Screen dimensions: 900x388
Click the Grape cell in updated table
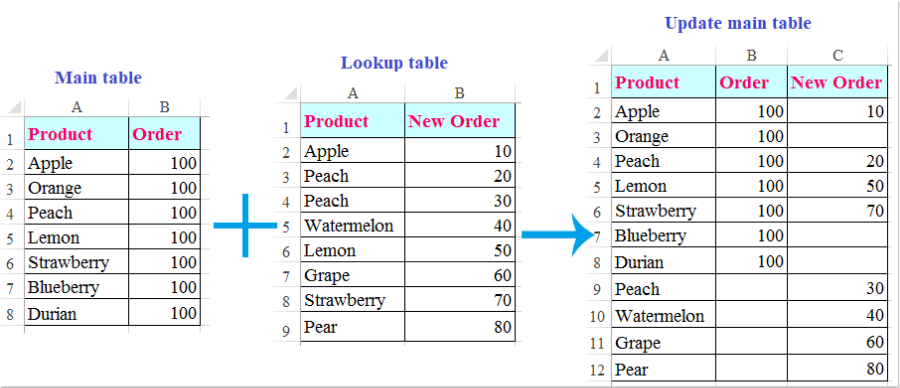(x=664, y=343)
